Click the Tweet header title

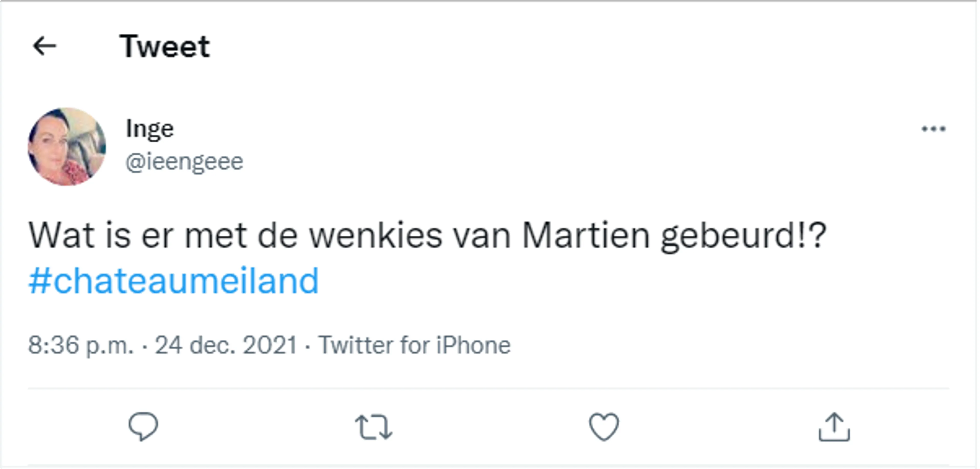164,46
